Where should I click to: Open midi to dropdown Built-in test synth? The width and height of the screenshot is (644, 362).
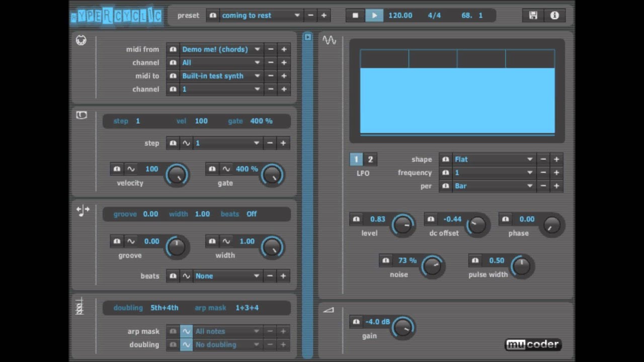(x=221, y=76)
